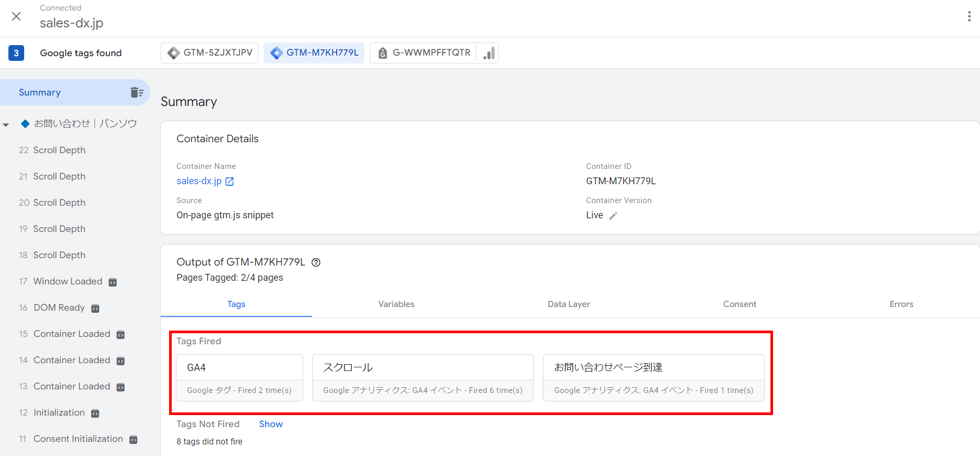Select the GTM-M7KH779L container chip
The height and width of the screenshot is (456, 980).
pyautogui.click(x=314, y=53)
